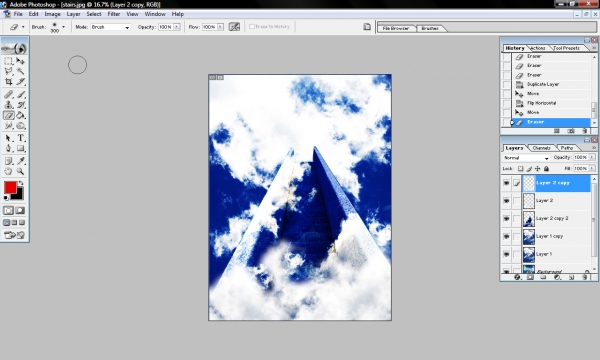Select the Paint Bucket tool
This screenshot has height=360, width=600.
(x=20, y=115)
